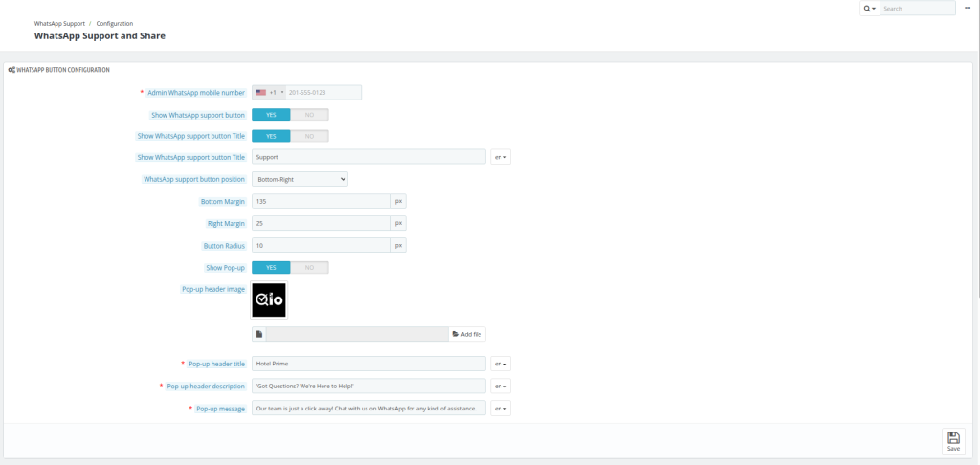Image resolution: width=980 pixels, height=465 pixels.
Task: Open language dropdown next to Pop-up header title
Action: [501, 364]
